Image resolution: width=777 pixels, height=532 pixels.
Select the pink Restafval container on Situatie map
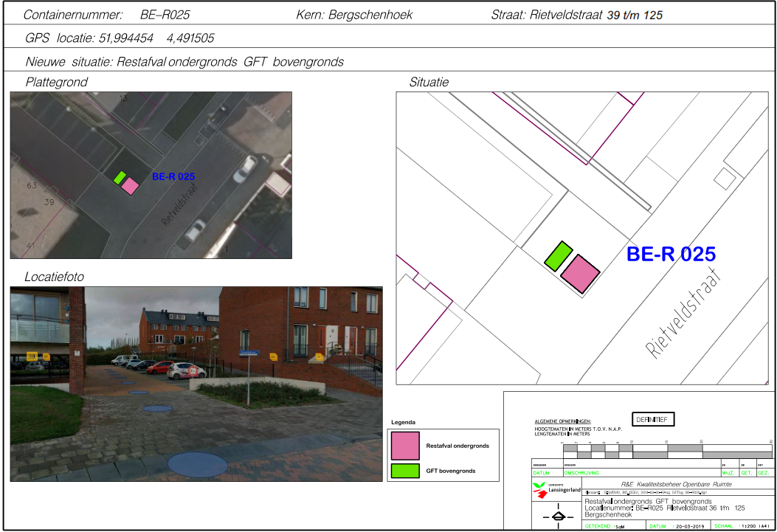579,274
